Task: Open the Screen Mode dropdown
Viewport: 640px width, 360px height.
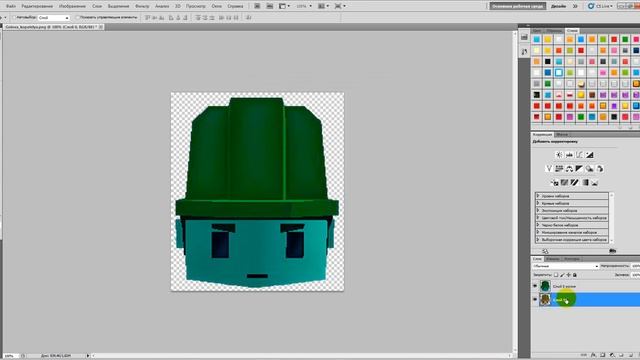Action: [340, 6]
